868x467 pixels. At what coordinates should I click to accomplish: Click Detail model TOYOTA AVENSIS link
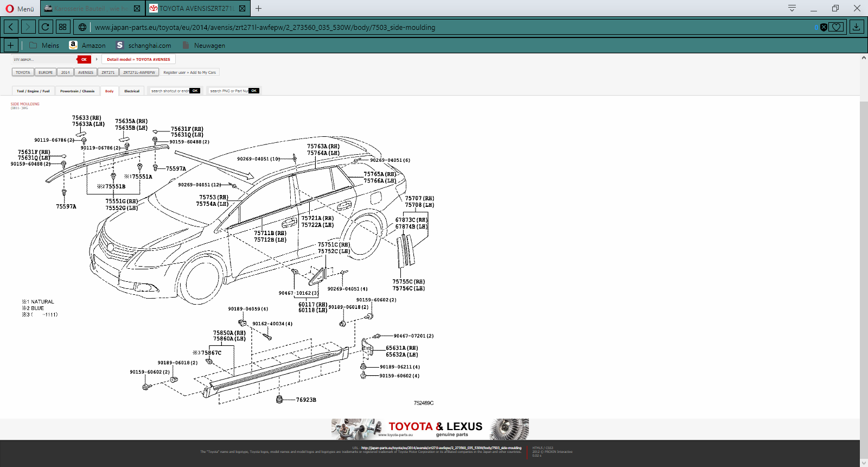coord(138,59)
